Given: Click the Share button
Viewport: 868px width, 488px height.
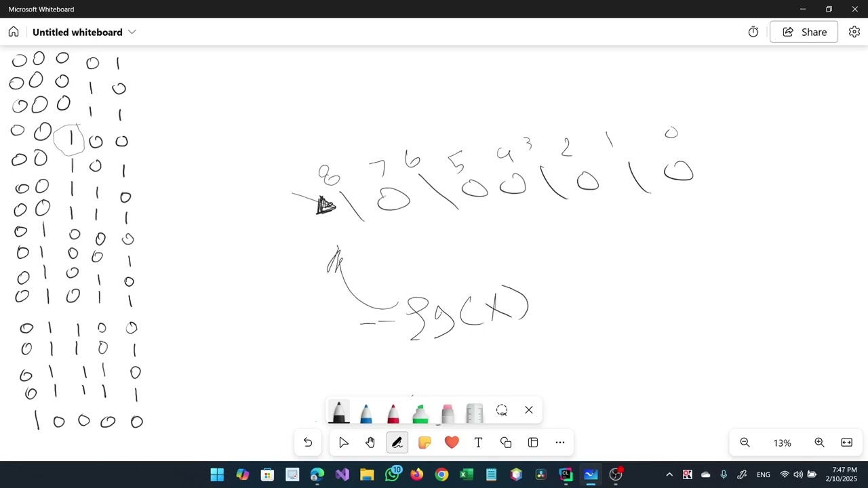Looking at the screenshot, I should click(804, 32).
